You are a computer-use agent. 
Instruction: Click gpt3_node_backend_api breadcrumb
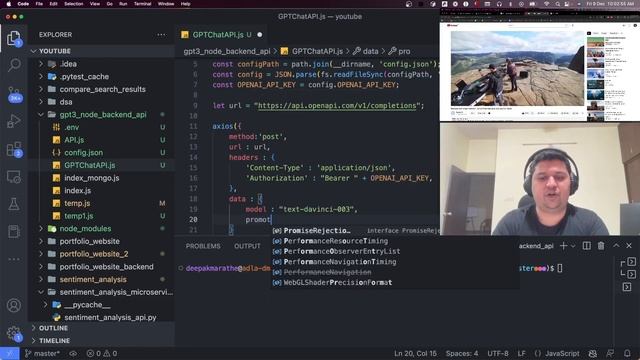point(227,51)
